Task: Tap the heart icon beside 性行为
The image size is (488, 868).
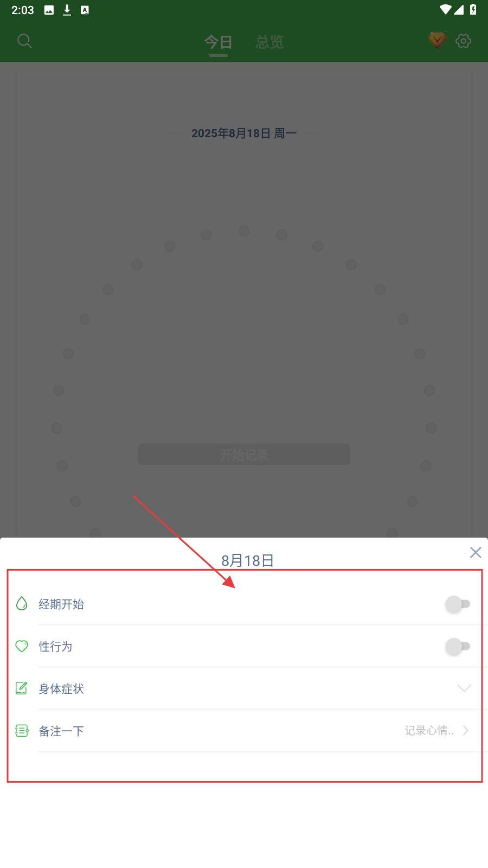Action: tap(22, 646)
